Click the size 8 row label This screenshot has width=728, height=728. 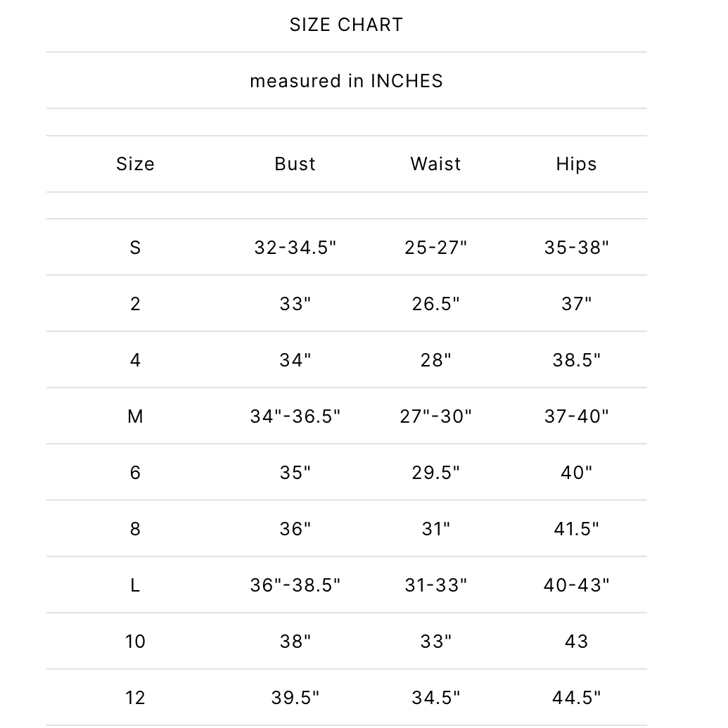point(135,528)
